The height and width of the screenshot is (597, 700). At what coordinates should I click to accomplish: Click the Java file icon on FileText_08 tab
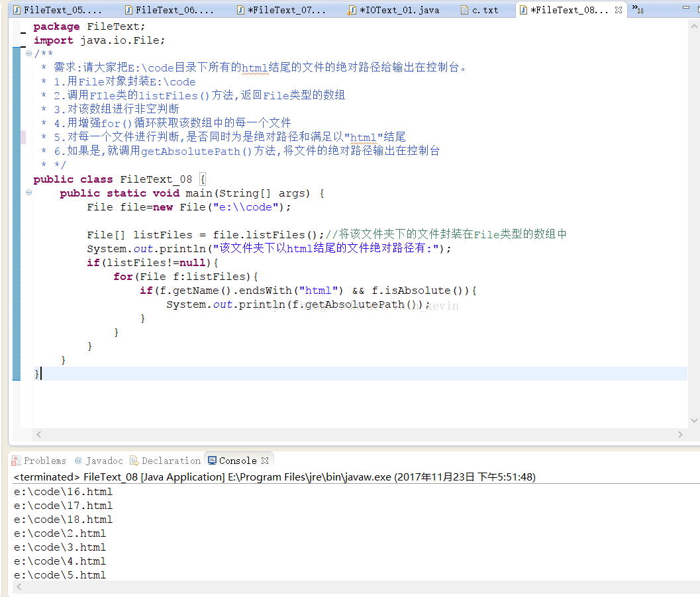[524, 10]
